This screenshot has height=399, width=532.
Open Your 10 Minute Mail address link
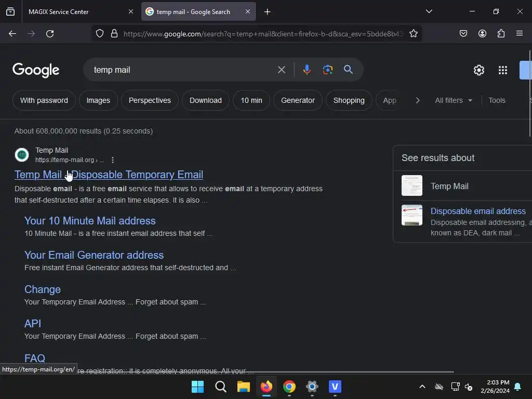(90, 221)
